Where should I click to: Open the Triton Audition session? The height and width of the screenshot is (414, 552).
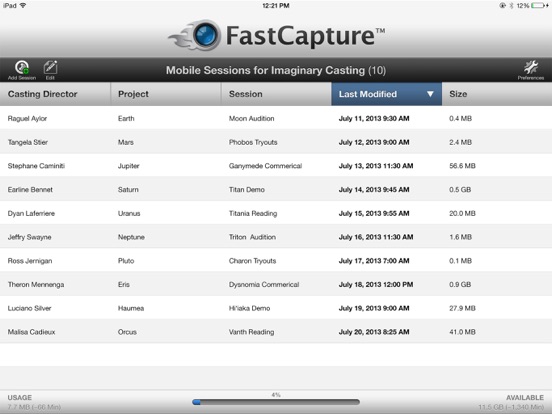pos(252,237)
